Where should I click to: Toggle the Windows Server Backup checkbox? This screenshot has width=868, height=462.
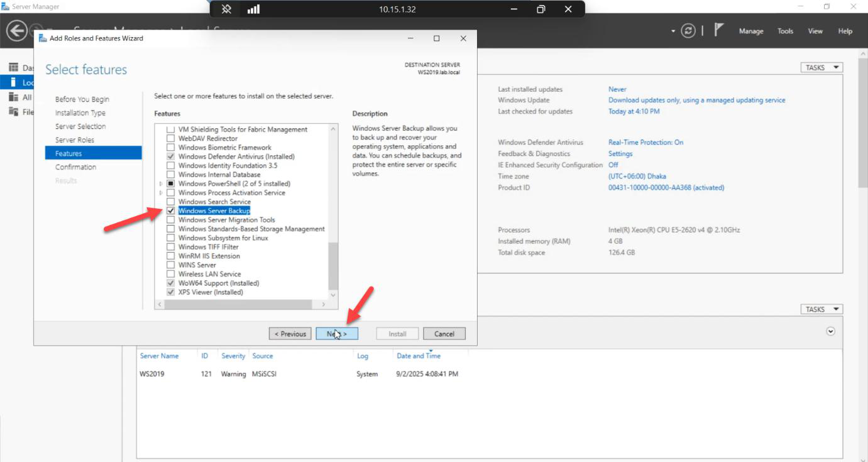[x=171, y=211]
